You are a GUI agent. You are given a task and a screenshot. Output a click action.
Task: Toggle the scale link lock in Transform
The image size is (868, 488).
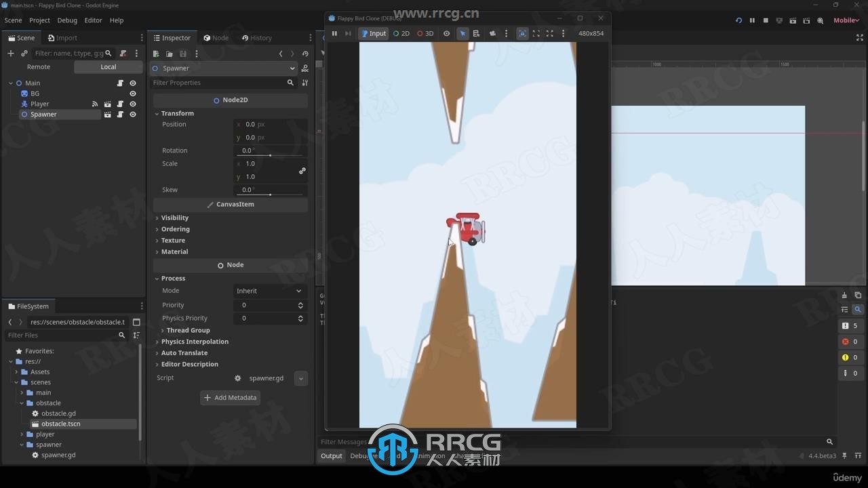(x=302, y=171)
